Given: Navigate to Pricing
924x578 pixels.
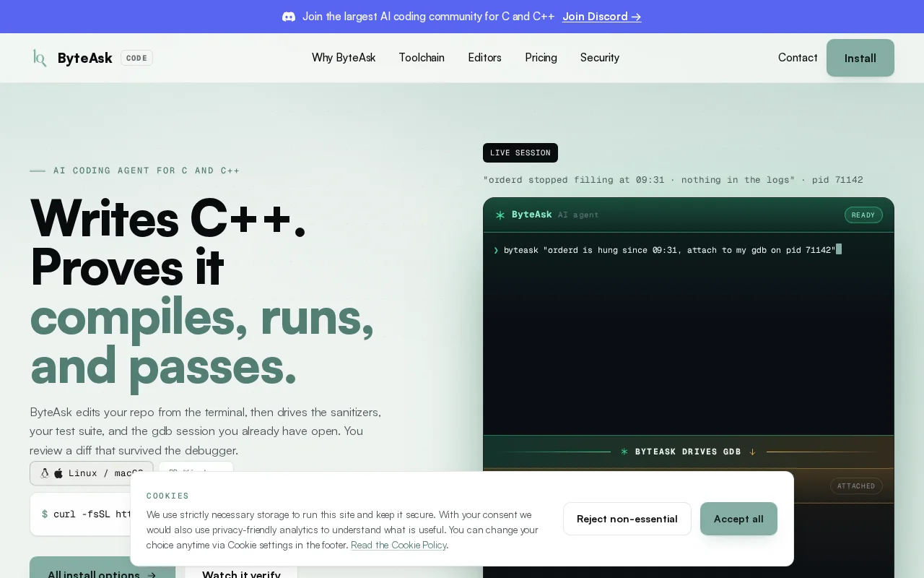Looking at the screenshot, I should click(541, 58).
